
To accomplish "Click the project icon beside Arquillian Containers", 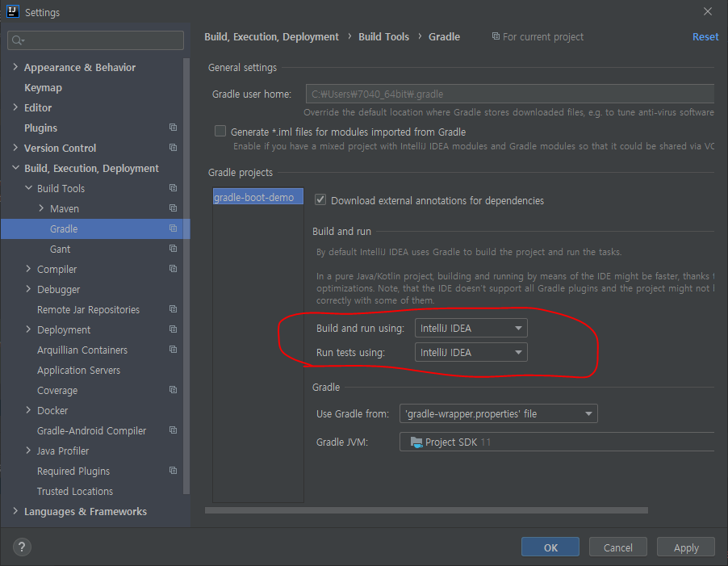I will 174,350.
